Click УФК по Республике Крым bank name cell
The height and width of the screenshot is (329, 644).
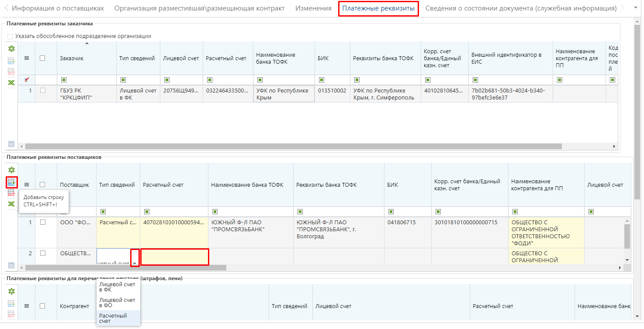coord(284,94)
